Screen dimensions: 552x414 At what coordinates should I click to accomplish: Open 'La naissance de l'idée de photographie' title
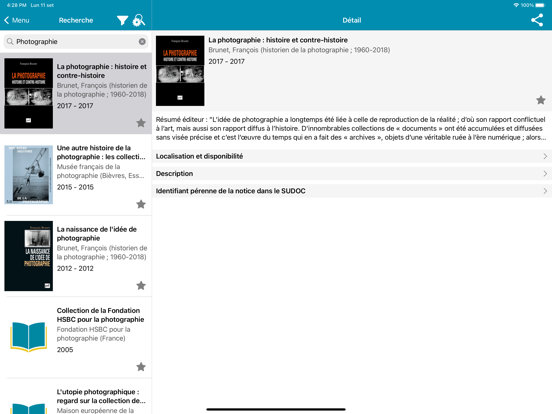pyautogui.click(x=97, y=233)
